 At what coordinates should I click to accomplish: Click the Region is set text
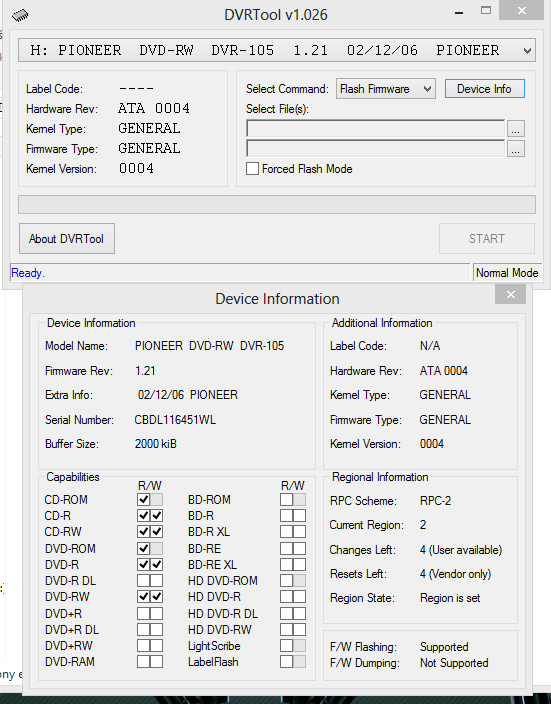(450, 598)
